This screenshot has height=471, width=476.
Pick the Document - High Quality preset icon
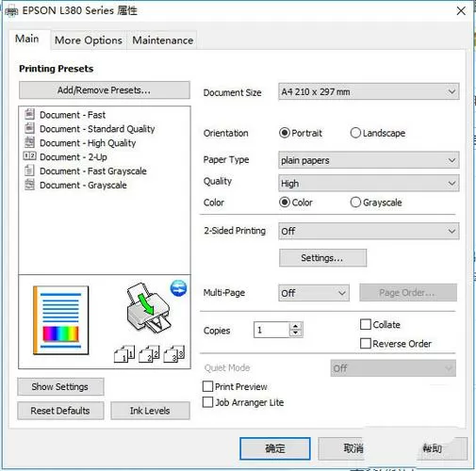pyautogui.click(x=29, y=142)
